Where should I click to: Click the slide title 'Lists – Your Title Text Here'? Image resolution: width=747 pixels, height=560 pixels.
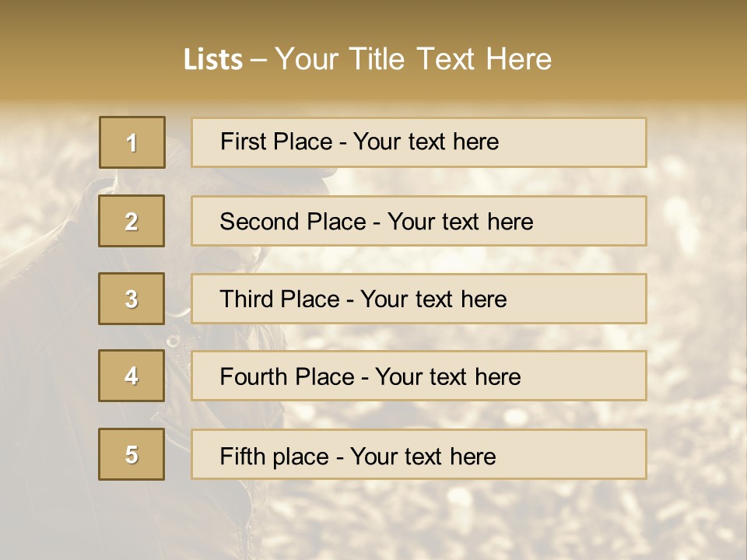[367, 59]
